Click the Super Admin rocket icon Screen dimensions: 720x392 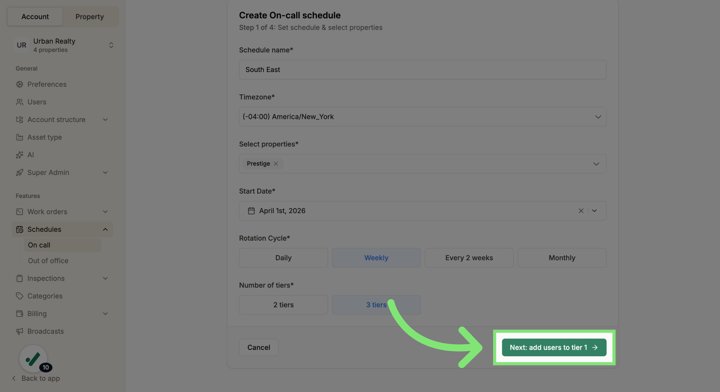19,173
